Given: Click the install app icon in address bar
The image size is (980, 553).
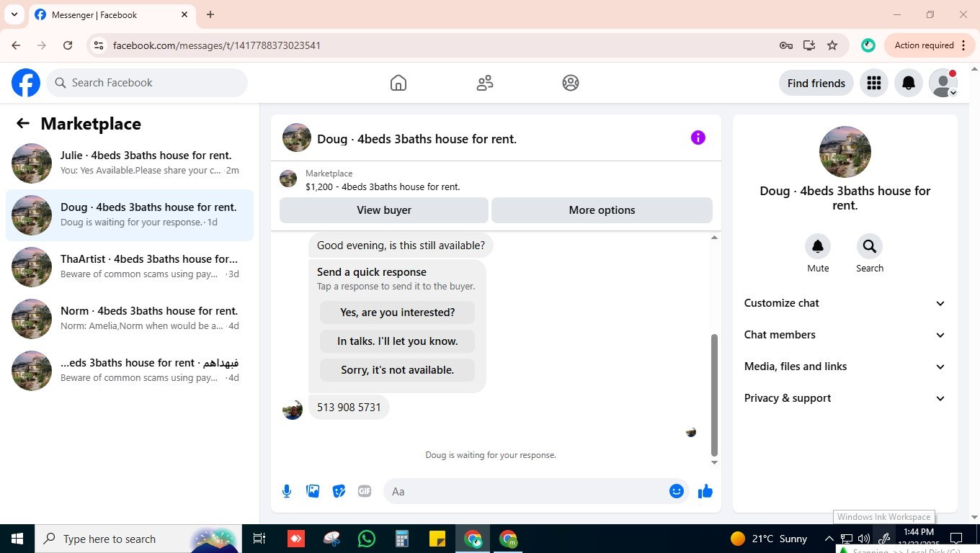Looking at the screenshot, I should tap(809, 45).
